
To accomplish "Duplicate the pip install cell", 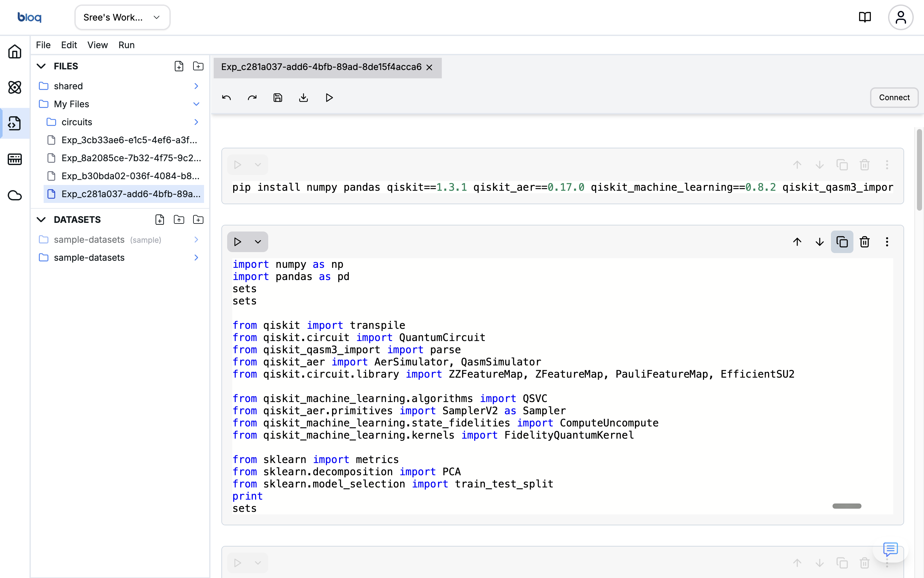I will click(x=842, y=165).
